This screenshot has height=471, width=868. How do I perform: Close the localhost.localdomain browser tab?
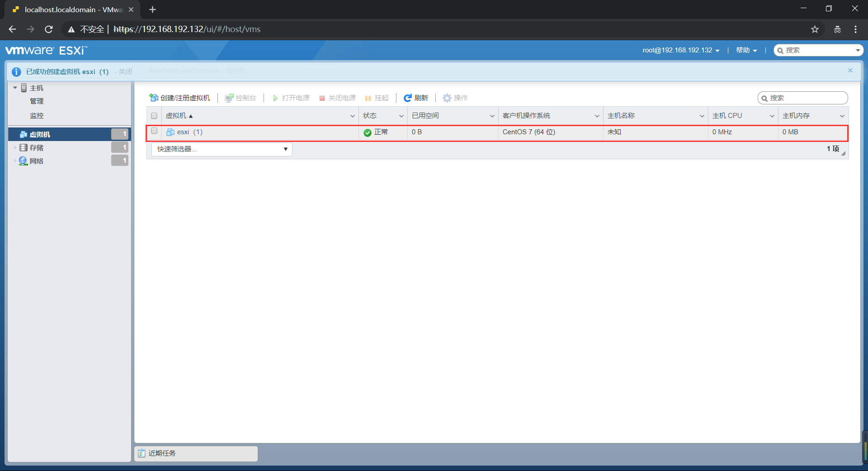coord(131,9)
